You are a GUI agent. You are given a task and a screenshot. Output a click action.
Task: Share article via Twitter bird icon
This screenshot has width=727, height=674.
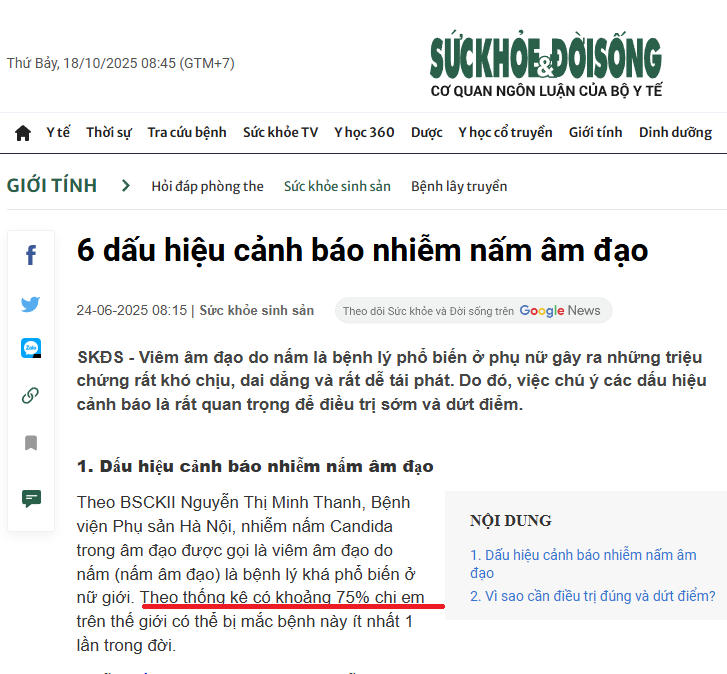pyautogui.click(x=31, y=304)
